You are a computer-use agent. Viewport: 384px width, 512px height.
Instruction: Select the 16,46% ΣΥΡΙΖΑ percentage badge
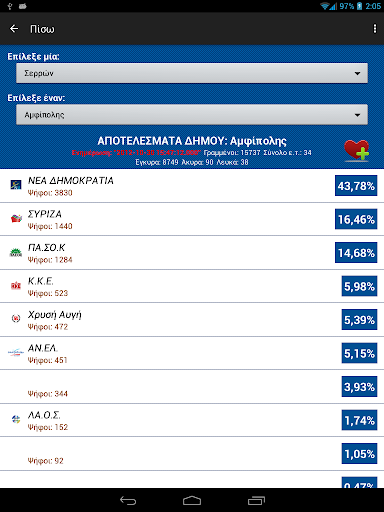click(356, 219)
